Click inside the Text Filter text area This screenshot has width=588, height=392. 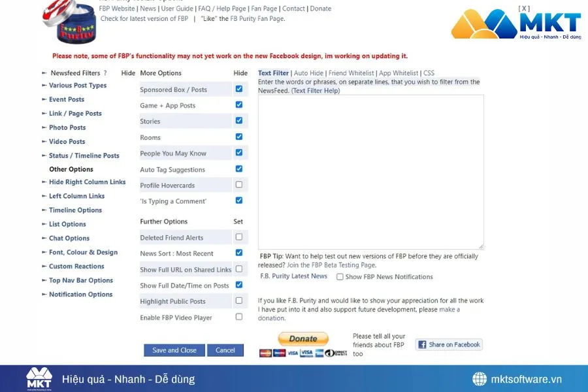click(x=370, y=171)
